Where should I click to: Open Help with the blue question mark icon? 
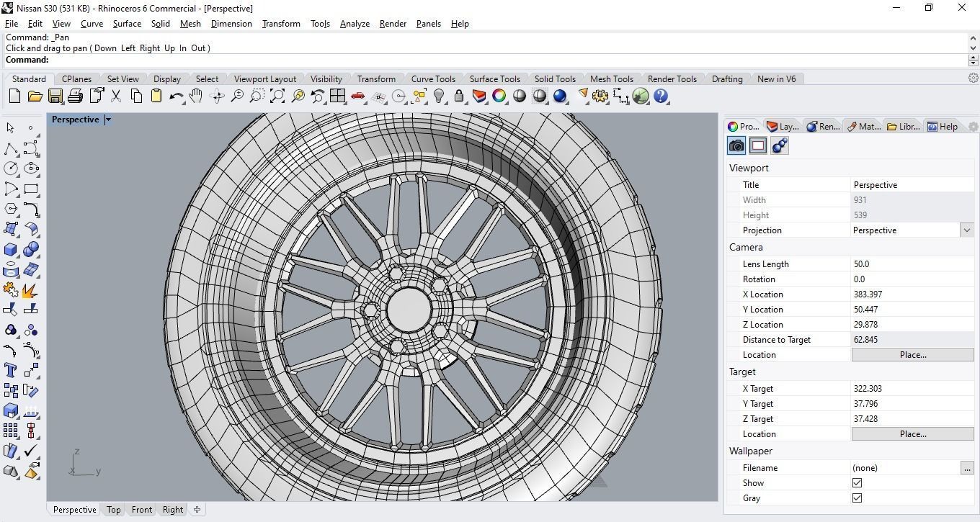(661, 96)
